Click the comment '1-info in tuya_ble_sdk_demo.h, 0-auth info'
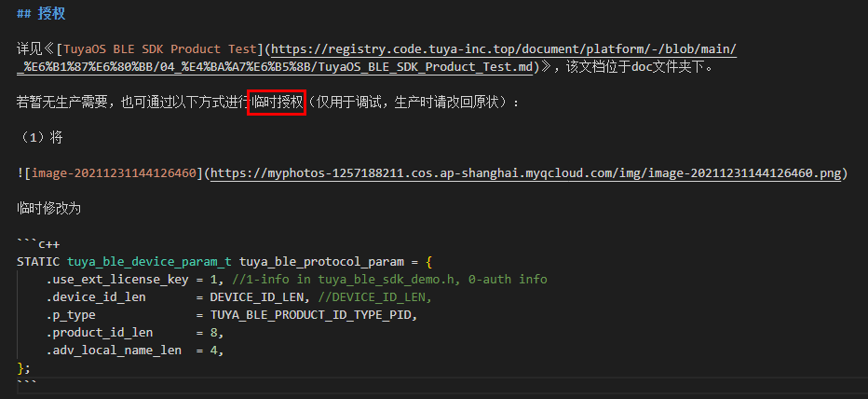 point(397,280)
